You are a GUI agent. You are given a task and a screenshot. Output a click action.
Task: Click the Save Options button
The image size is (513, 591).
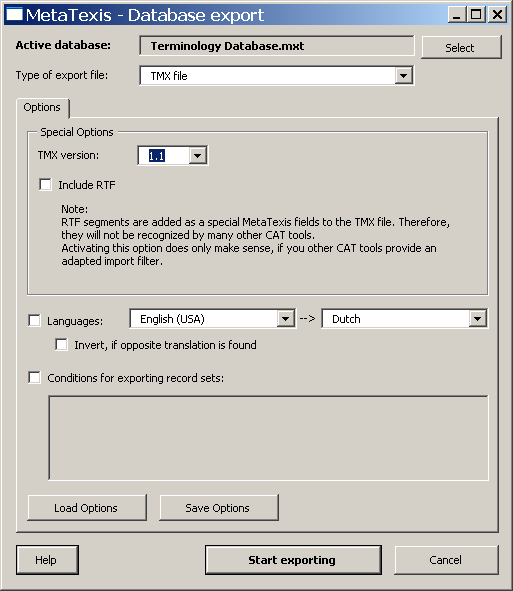pyautogui.click(x=219, y=508)
